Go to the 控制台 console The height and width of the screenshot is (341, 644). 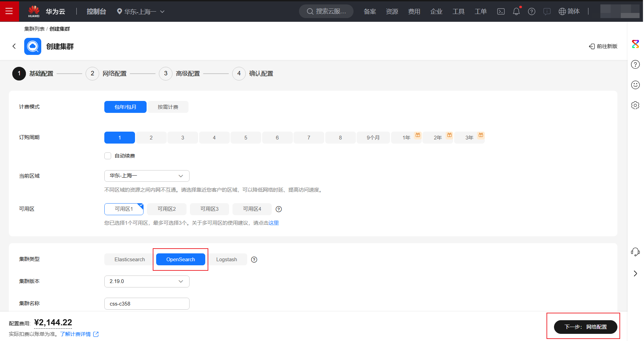point(96,12)
